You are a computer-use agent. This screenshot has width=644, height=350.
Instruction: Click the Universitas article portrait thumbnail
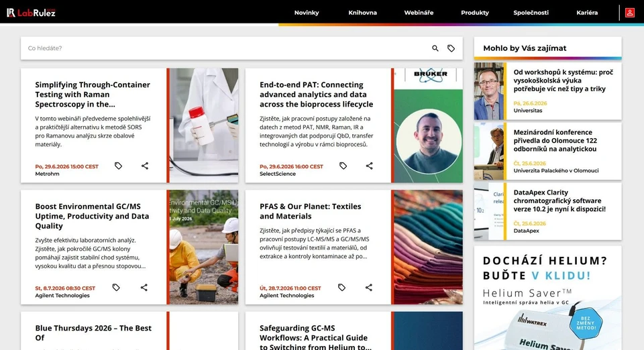[489, 91]
